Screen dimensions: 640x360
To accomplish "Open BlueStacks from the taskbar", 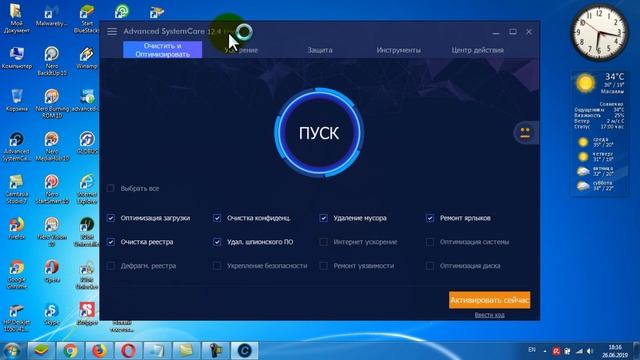I will point(41,350).
